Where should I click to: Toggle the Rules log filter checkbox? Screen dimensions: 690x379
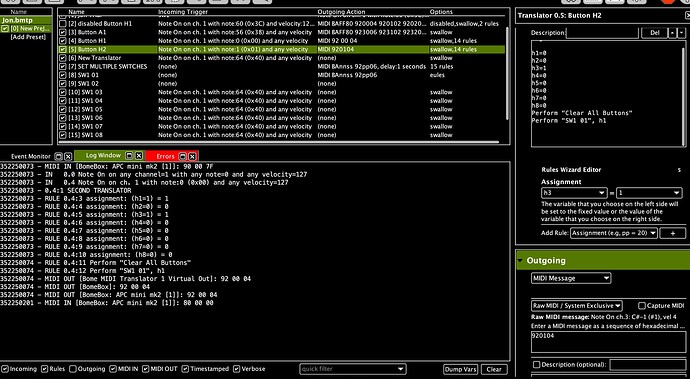44,369
